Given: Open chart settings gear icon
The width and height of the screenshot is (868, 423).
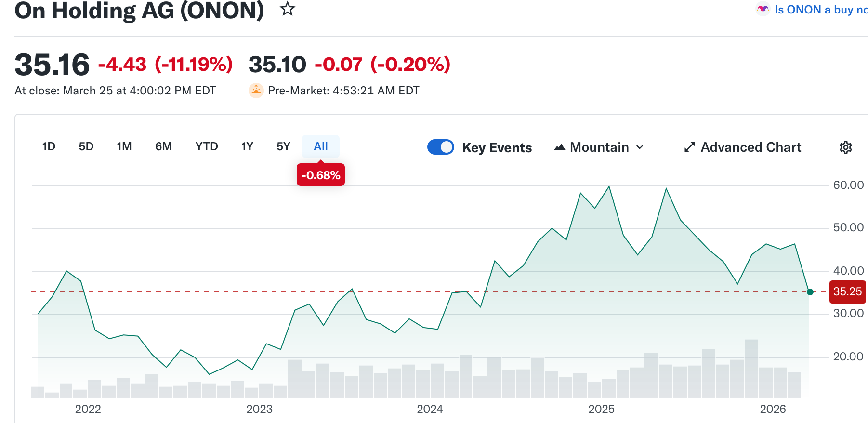Looking at the screenshot, I should point(846,147).
